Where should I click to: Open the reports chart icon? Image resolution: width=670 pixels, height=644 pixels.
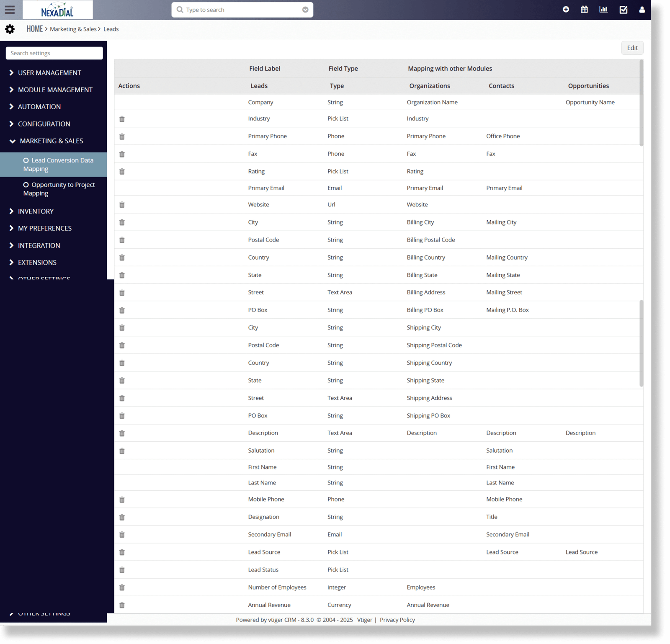coord(603,10)
